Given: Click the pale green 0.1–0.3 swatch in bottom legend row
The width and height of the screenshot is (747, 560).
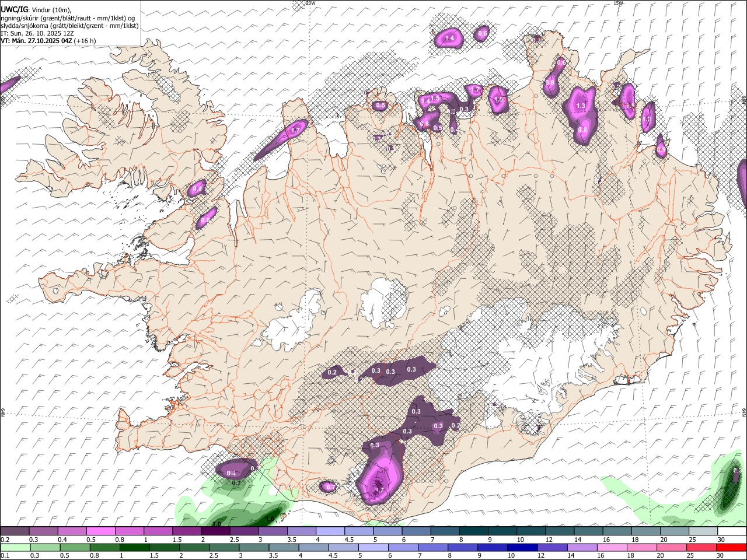Looking at the screenshot, I should click(15, 547).
